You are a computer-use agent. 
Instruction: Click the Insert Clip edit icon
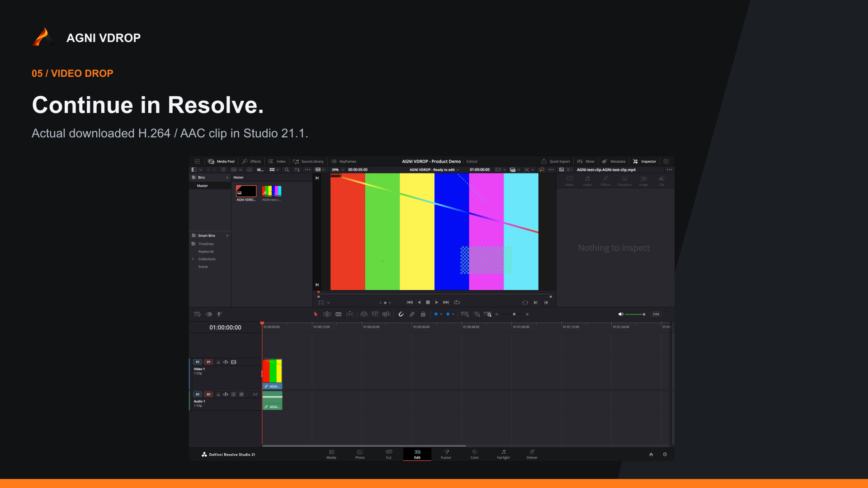tap(364, 314)
